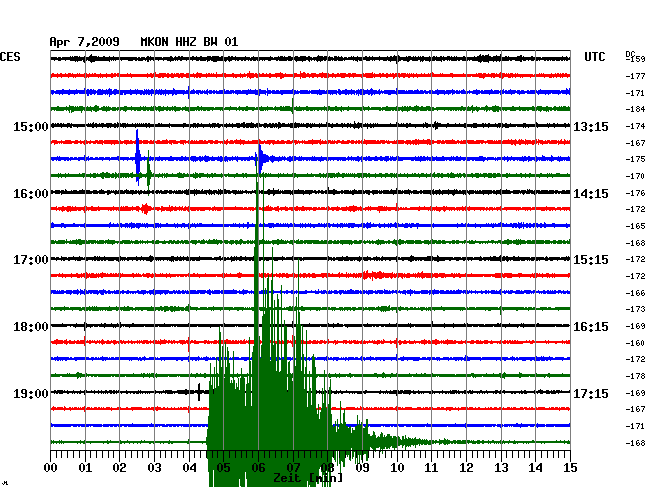Click the black cross pick marker on 19:00 trace
This screenshot has width=650, height=494.
click(x=199, y=392)
